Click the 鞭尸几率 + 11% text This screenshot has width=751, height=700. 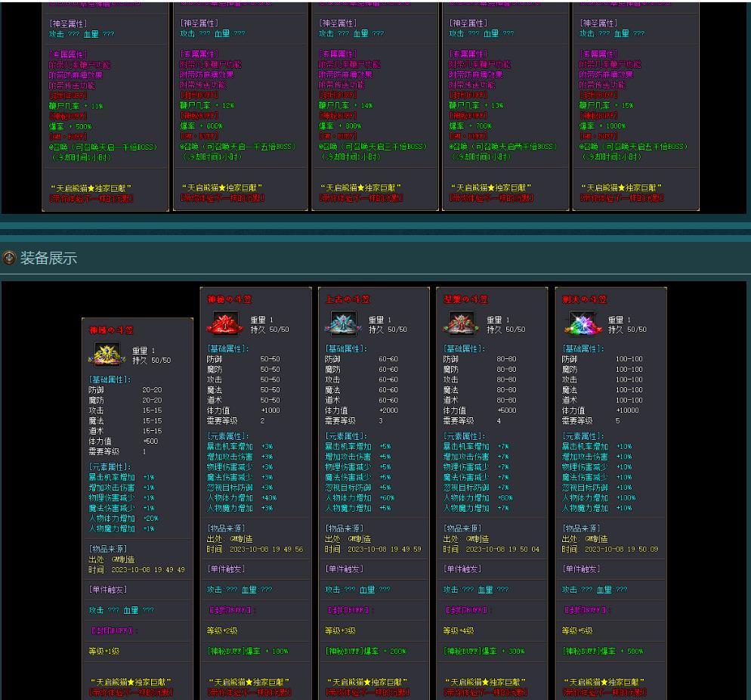pos(76,107)
